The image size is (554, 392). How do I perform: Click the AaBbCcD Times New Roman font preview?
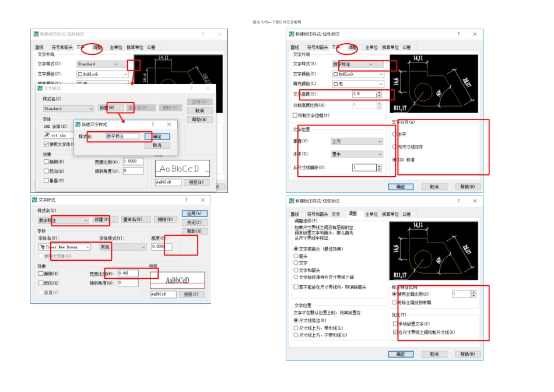click(177, 280)
